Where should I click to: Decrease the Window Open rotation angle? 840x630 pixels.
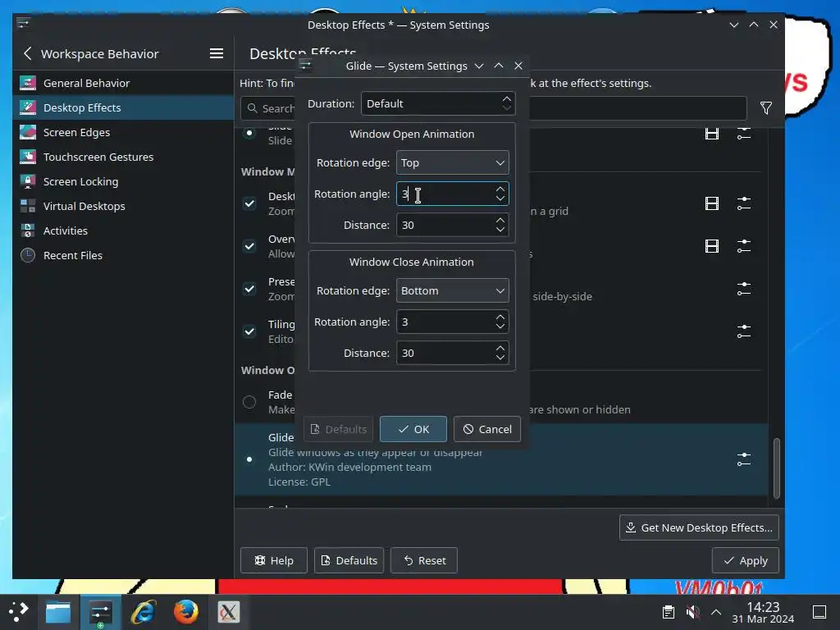click(x=500, y=199)
